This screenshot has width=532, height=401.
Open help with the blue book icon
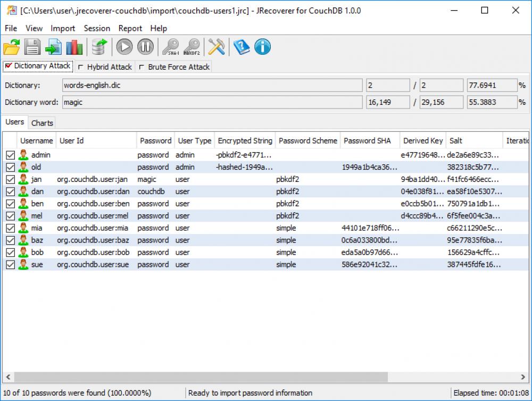pos(240,47)
